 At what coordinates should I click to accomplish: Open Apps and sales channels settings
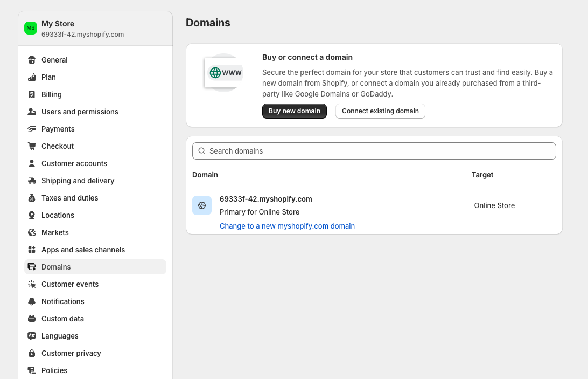(x=83, y=250)
